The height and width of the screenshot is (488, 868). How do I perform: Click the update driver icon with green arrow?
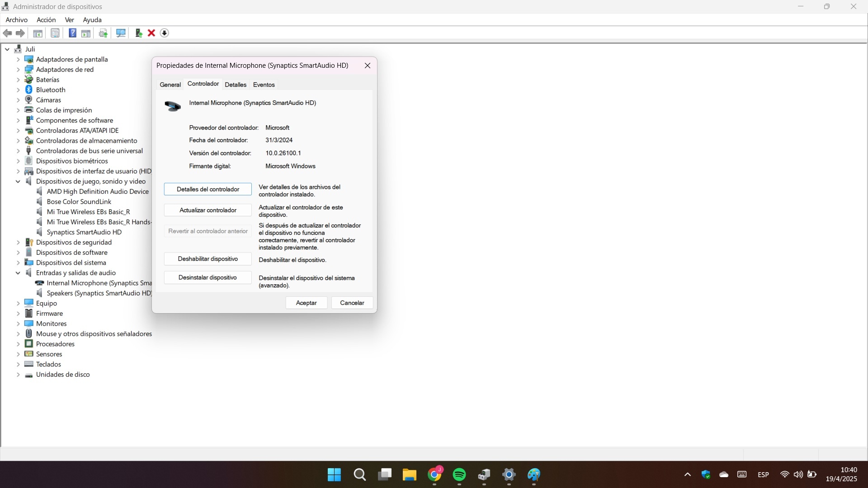coord(139,33)
